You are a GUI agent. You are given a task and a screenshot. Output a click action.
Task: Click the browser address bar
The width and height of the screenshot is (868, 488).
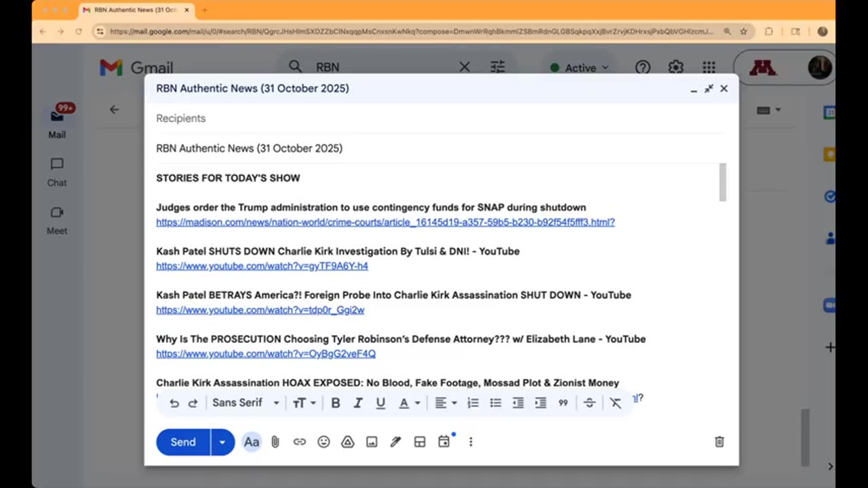[x=410, y=31]
